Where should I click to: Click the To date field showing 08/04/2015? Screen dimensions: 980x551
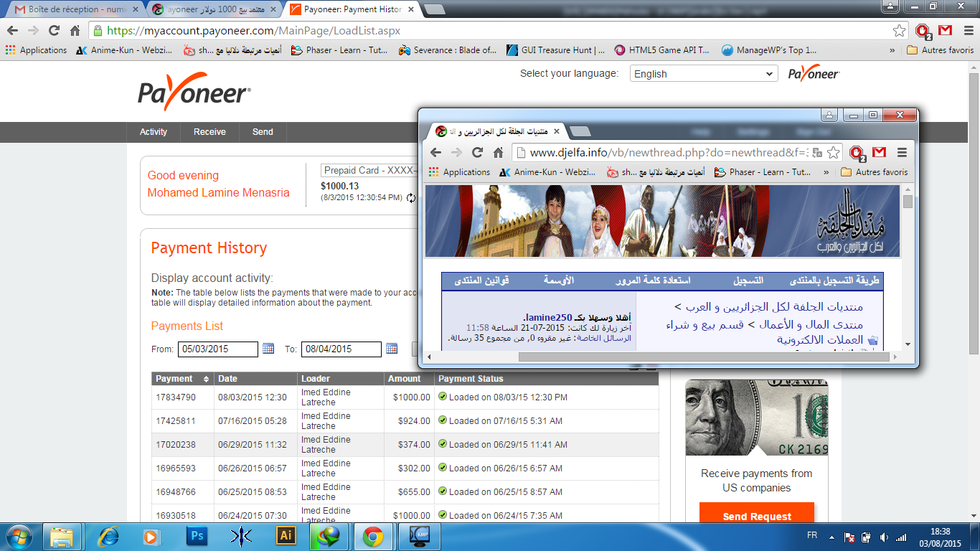click(341, 349)
